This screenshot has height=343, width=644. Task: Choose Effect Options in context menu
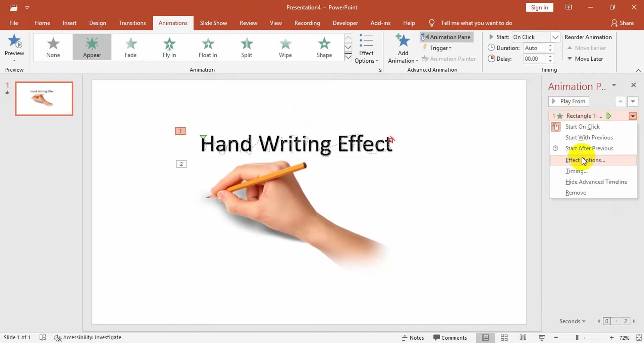tap(585, 160)
